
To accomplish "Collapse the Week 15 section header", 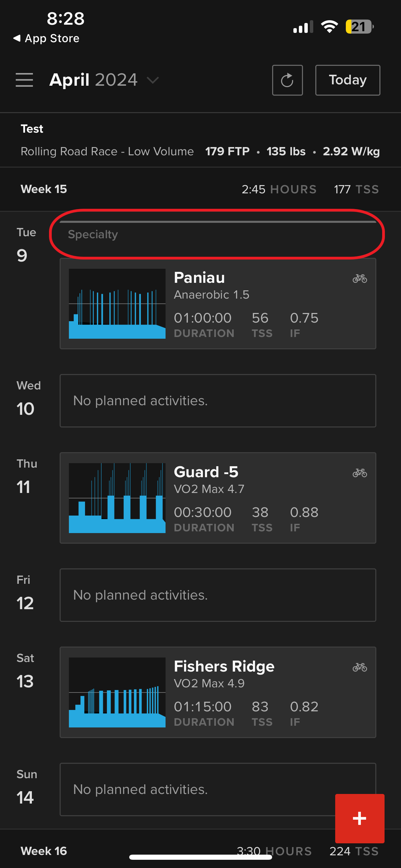I will point(44,189).
